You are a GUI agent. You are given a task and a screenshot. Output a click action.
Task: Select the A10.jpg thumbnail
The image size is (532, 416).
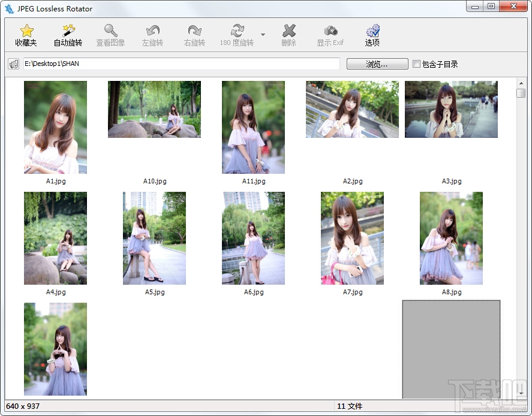click(154, 109)
